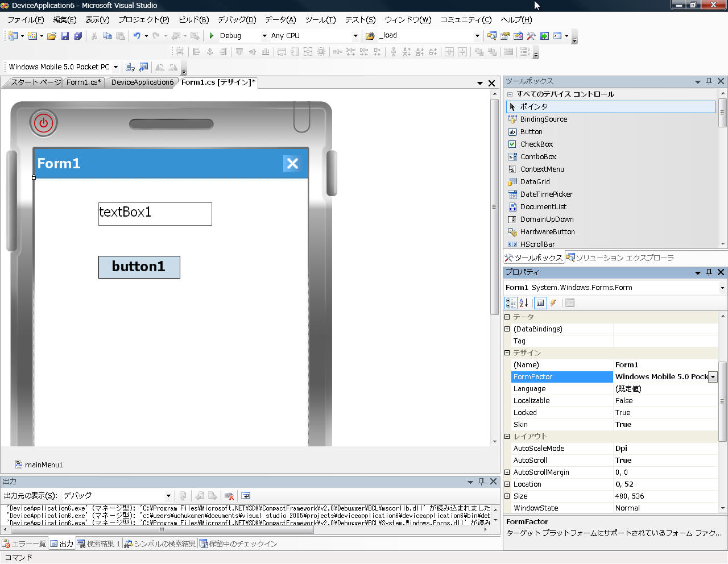The height and width of the screenshot is (564, 728).
Task: Pin the Properties panel with pushpin icon
Action: [x=709, y=272]
